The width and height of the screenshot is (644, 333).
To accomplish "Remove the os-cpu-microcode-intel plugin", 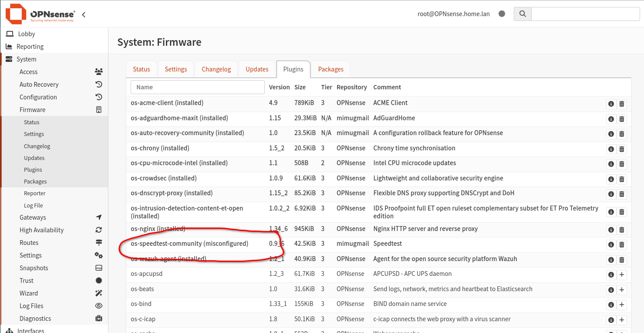I will pyautogui.click(x=622, y=164).
